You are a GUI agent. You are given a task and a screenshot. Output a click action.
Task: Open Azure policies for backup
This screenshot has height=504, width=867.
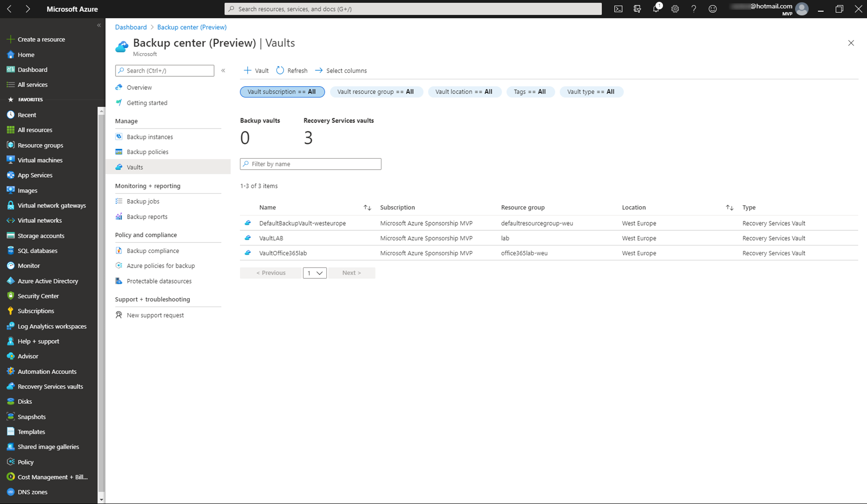click(160, 266)
